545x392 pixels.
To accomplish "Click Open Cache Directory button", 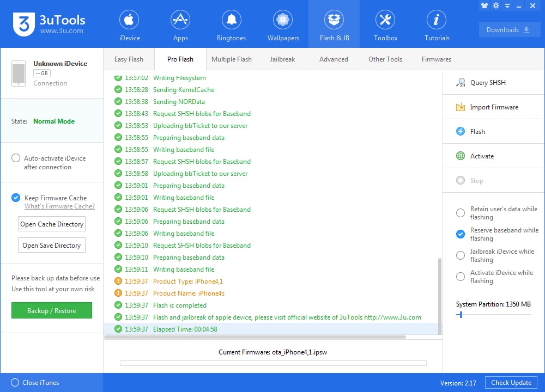I will [52, 224].
